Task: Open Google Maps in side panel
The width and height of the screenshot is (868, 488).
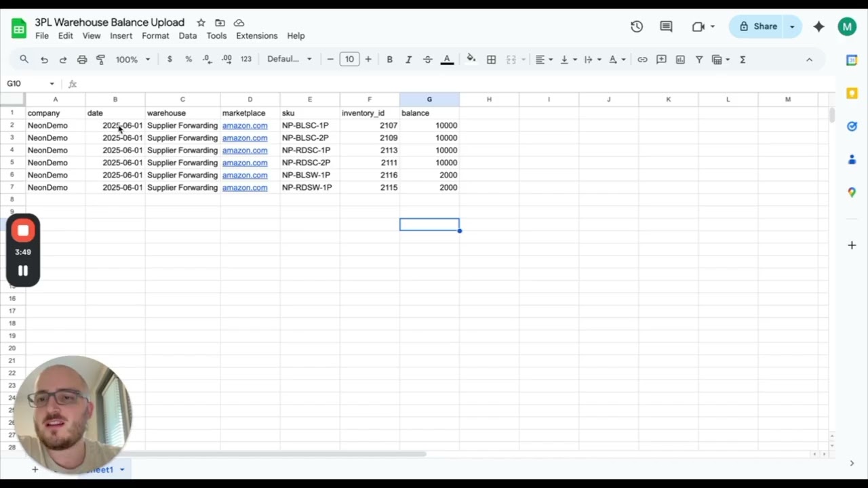Action: 852,192
